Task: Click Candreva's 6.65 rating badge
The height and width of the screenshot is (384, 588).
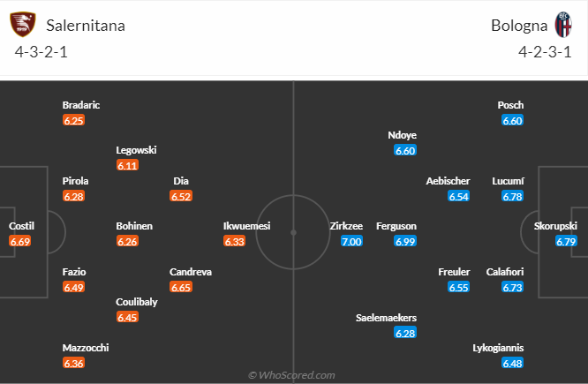Action: [x=181, y=287]
